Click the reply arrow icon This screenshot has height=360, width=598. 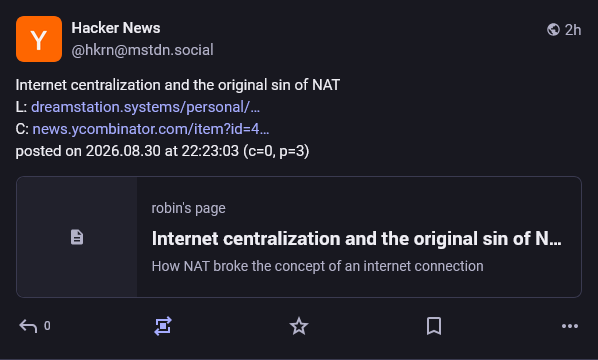(28, 326)
